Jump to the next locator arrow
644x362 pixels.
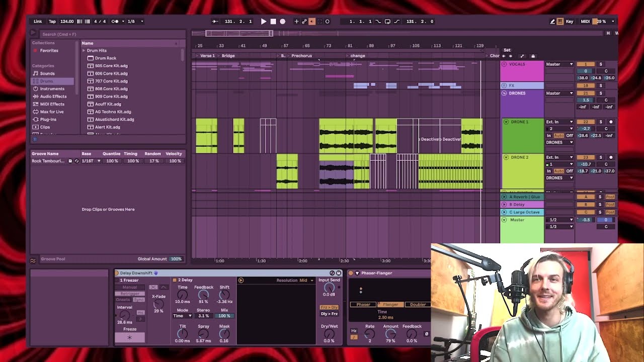coord(510,56)
